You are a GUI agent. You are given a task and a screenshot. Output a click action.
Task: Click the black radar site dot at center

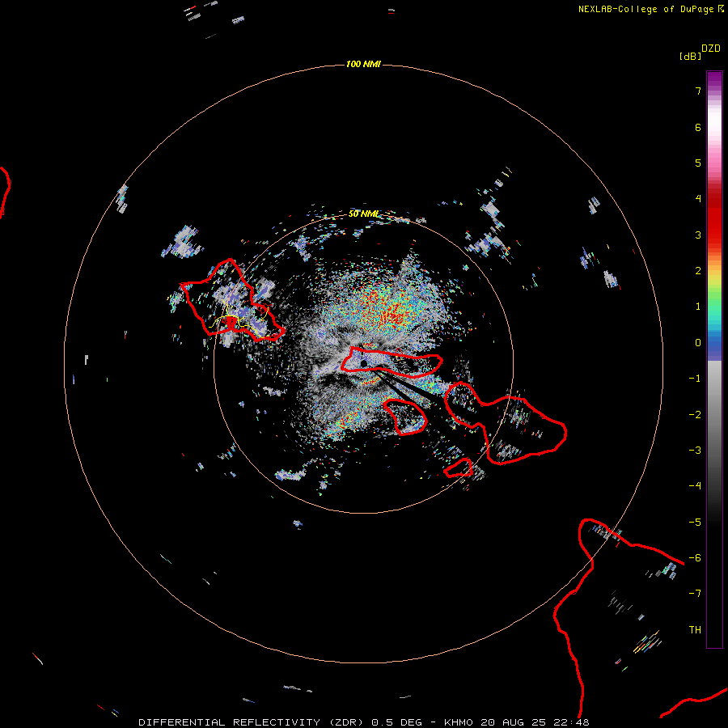tap(363, 363)
